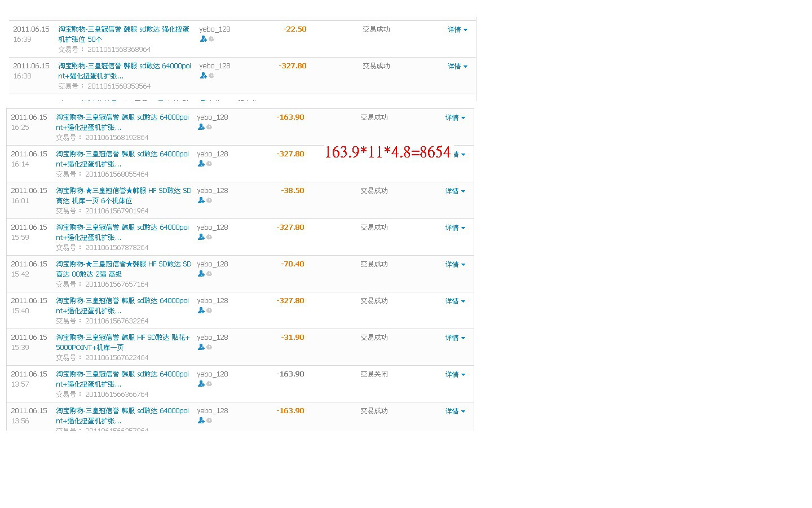Screen dimensions: 812x508
Task: Click the amount -31.90
Action: [x=293, y=338]
